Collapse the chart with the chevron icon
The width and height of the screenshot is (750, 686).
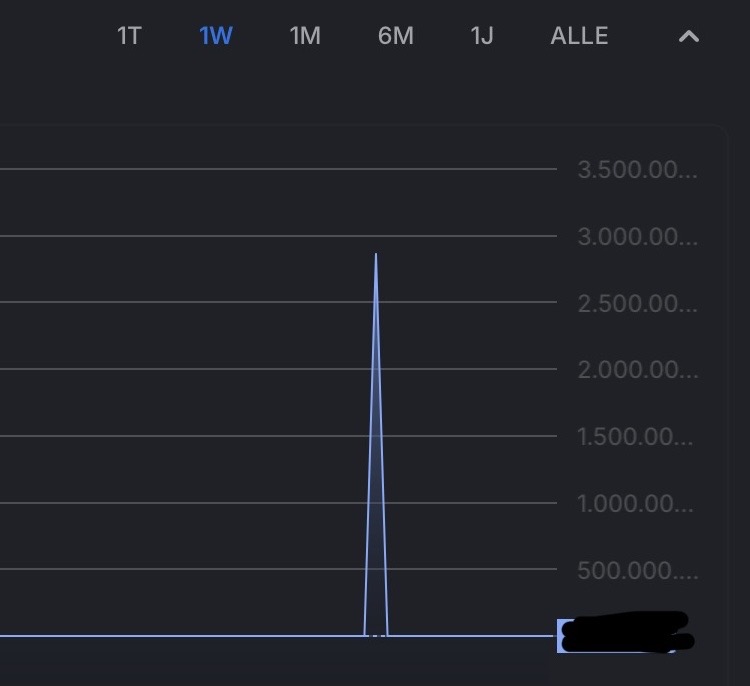tap(689, 36)
